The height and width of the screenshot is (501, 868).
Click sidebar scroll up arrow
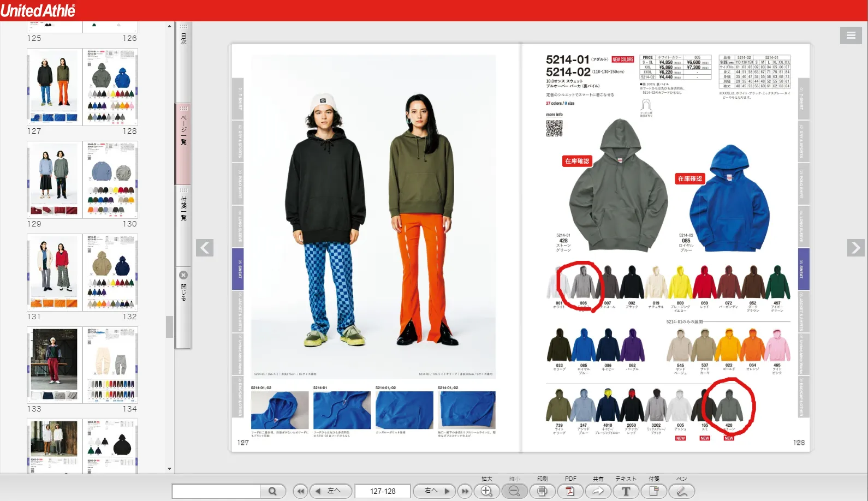point(169,26)
